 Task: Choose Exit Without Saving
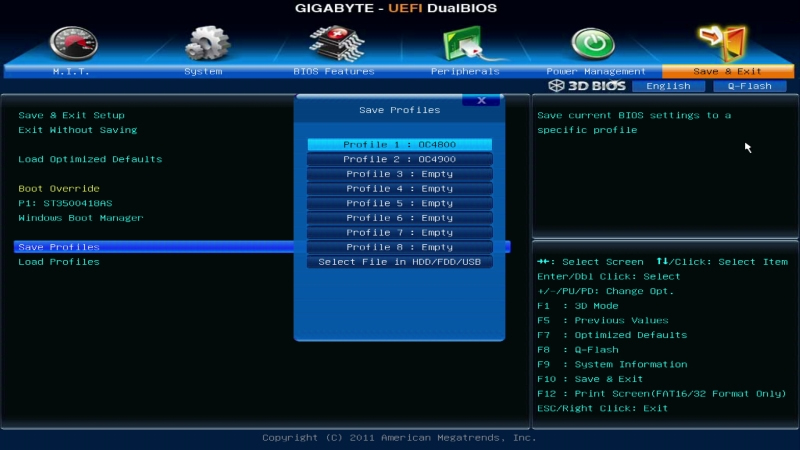(78, 130)
